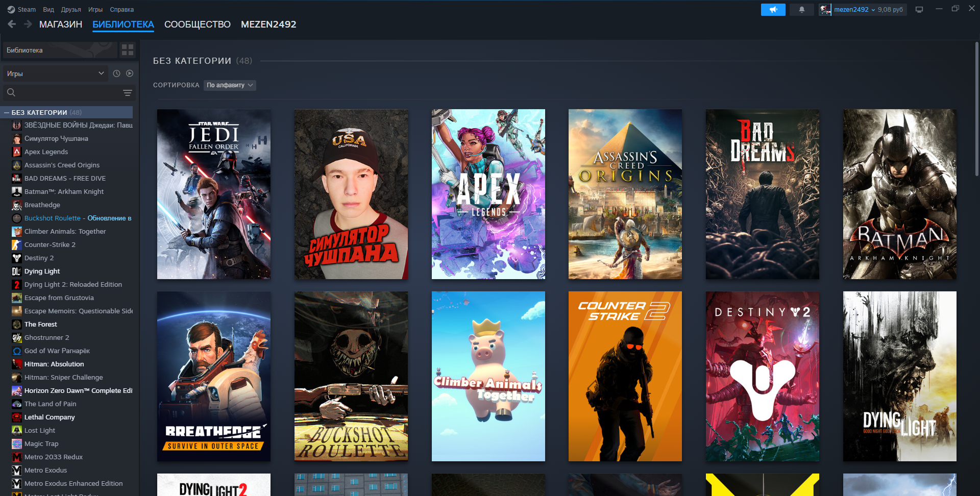Image resolution: width=980 pixels, height=496 pixels.
Task: Select Lethal Company icon in sidebar
Action: tap(17, 417)
